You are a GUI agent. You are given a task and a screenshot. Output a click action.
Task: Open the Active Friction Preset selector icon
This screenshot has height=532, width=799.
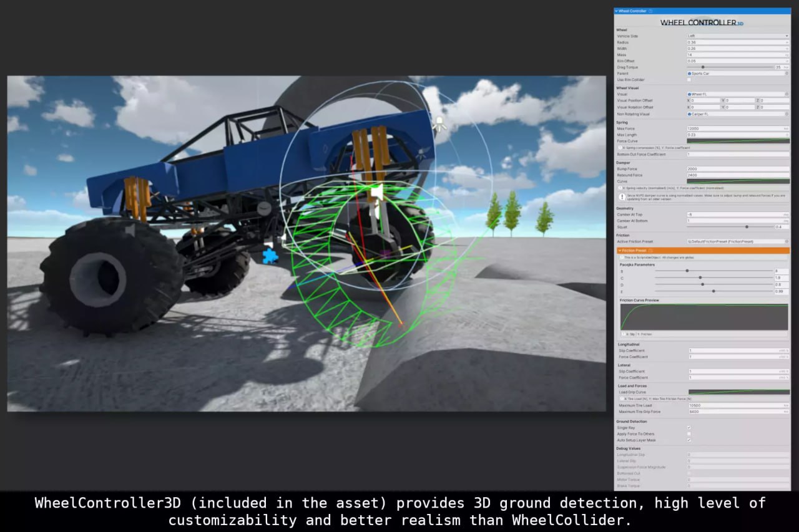coord(787,241)
